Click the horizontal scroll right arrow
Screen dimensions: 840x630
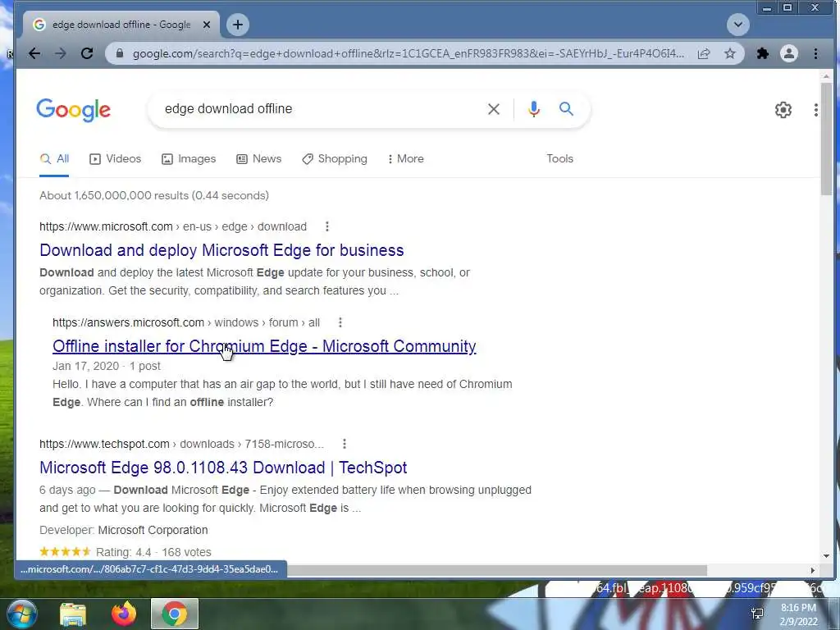pyautogui.click(x=813, y=571)
